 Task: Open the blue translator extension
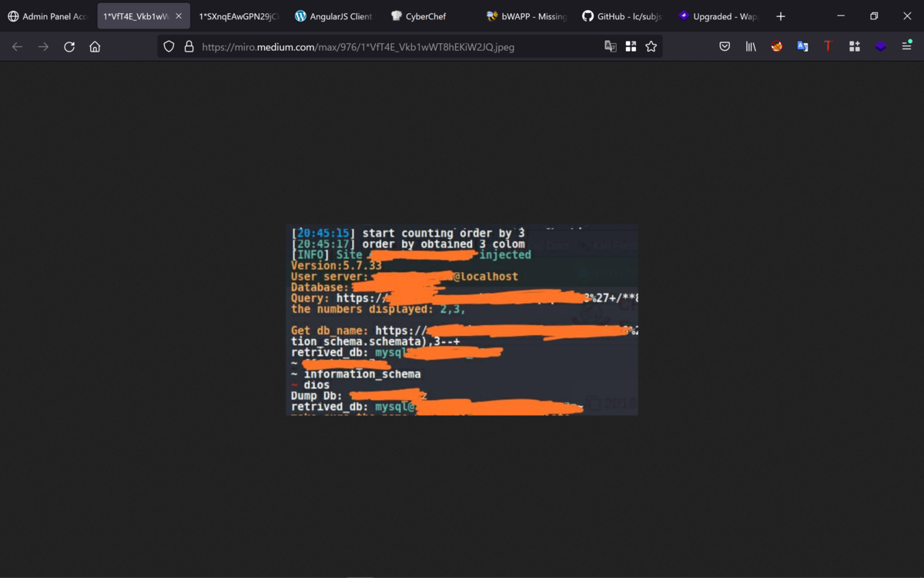pyautogui.click(x=802, y=47)
